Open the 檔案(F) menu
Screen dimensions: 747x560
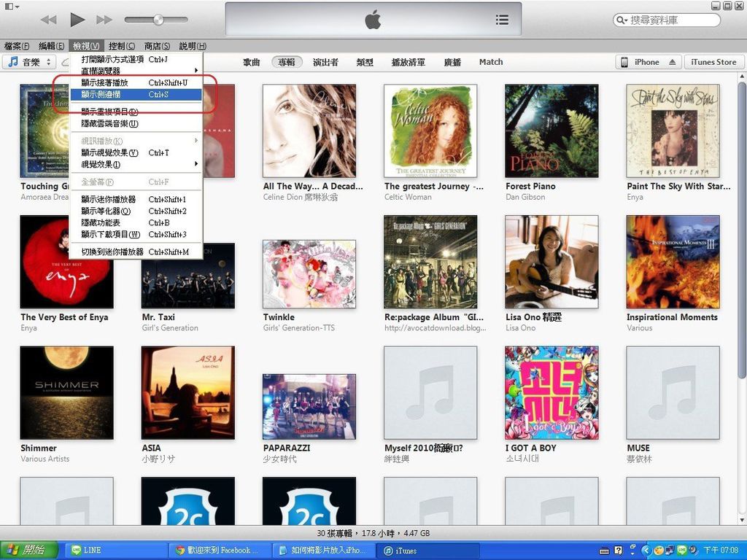tap(17, 46)
